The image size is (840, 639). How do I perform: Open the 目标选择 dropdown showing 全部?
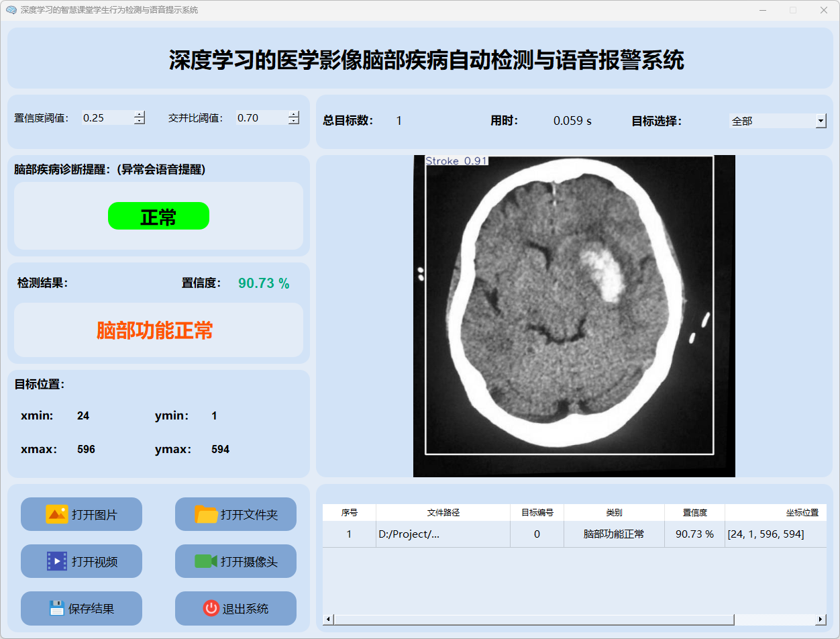pos(778,121)
